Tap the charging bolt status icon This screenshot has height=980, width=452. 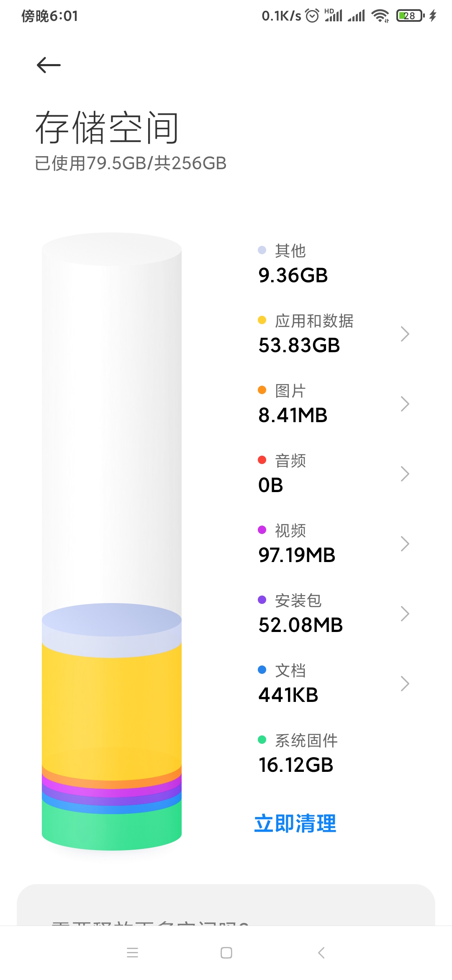tap(433, 16)
